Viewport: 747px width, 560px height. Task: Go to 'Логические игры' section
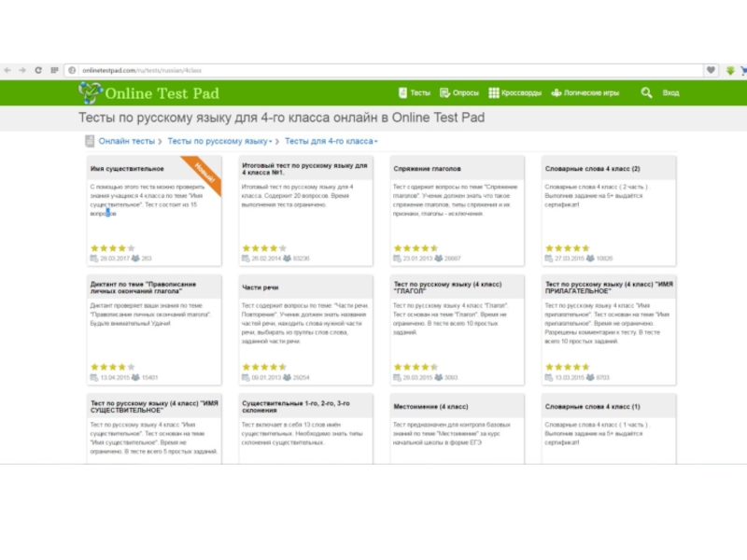(585, 93)
